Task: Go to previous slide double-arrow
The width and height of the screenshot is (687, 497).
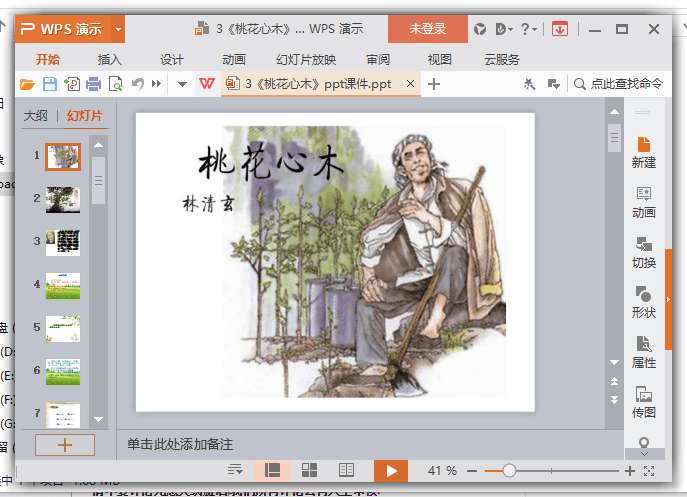Action: pos(615,381)
